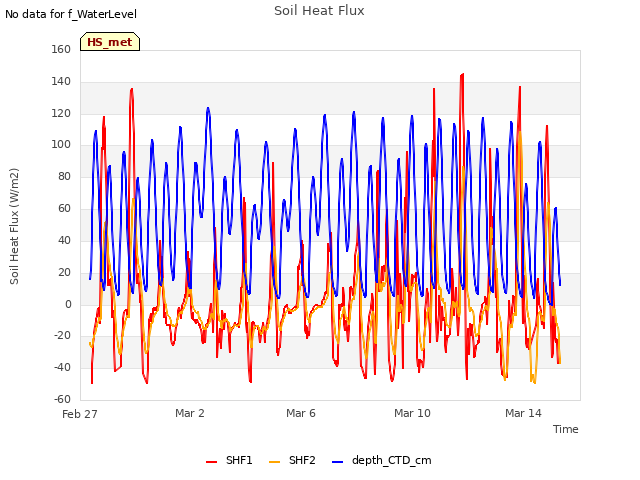The height and width of the screenshot is (480, 640).
Task: Toggle the SHF2 legend entry
Action: click(x=292, y=460)
